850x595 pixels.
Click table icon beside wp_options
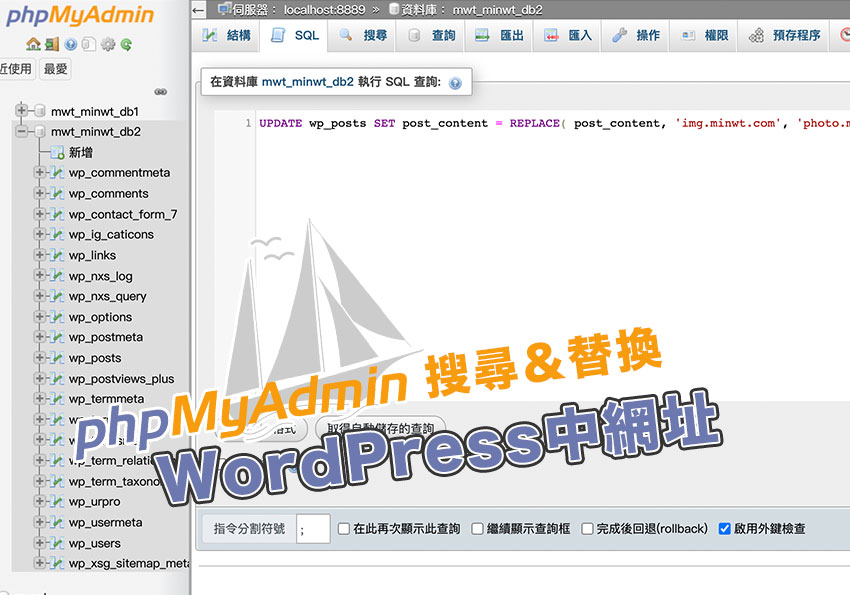coord(57,317)
